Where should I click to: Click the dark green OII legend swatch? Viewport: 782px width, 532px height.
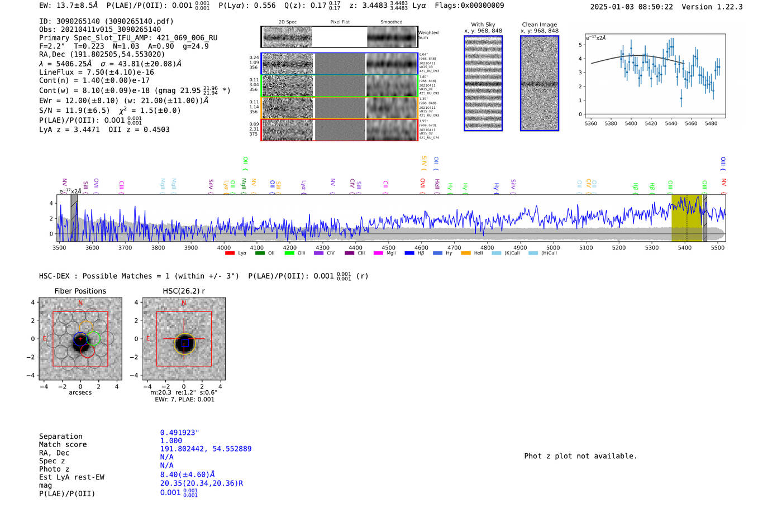(260, 253)
